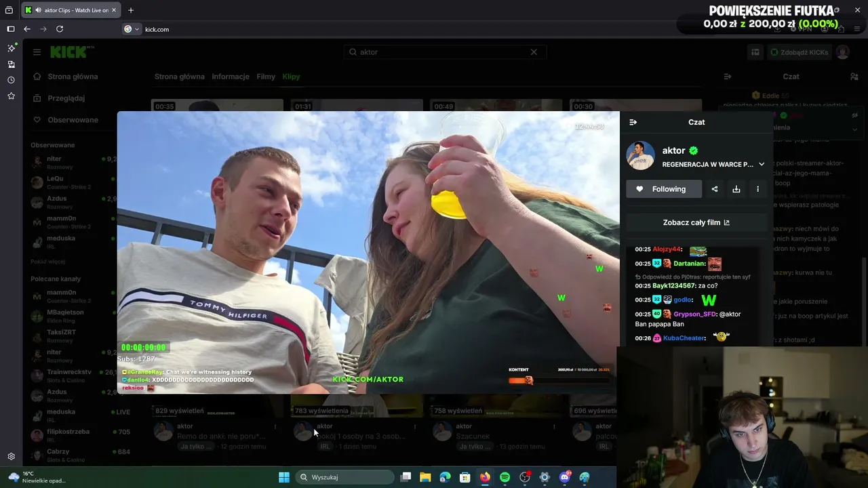Click Dartanian's username in clip chat
This screenshot has width=868, height=488.
tap(689, 264)
